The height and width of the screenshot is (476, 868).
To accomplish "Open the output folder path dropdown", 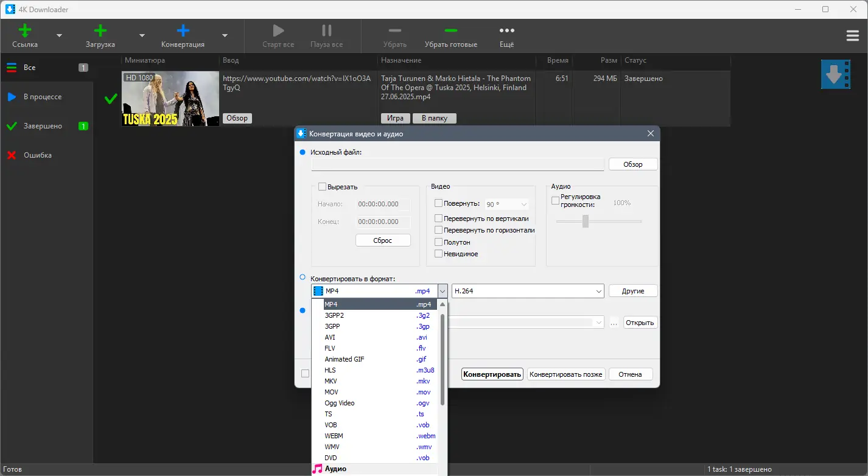I will pos(599,323).
